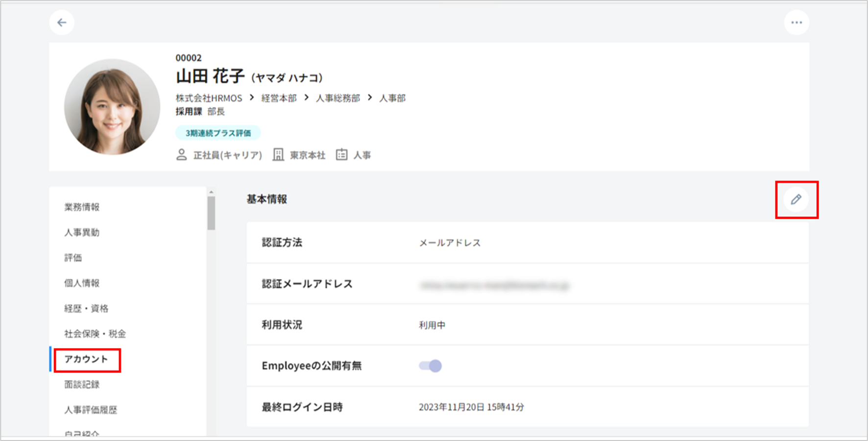
Task: Click the 人事部 breadcrumb link
Action: tap(392, 98)
